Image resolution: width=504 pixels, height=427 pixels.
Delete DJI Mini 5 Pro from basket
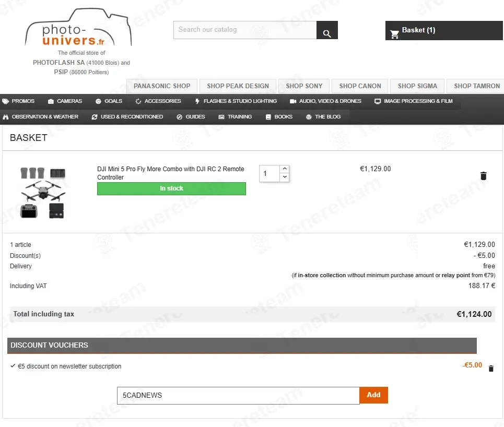tap(484, 176)
